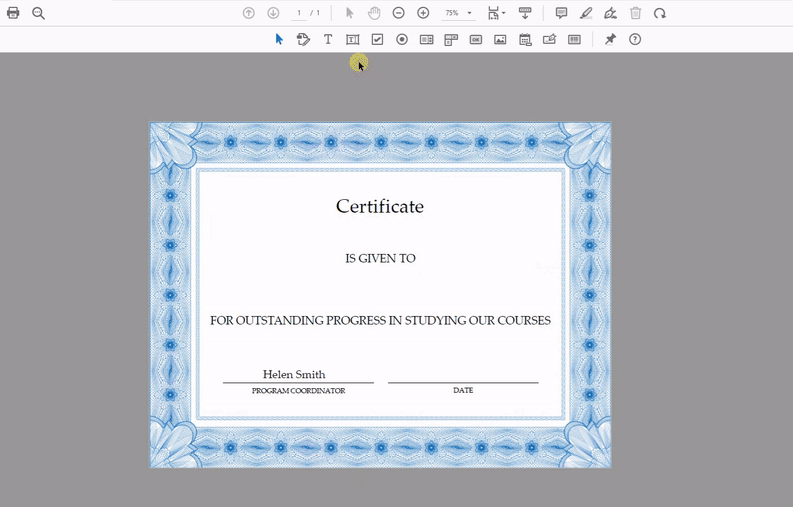This screenshot has height=507, width=793.
Task: Click the Zoom in plus button
Action: pos(423,13)
